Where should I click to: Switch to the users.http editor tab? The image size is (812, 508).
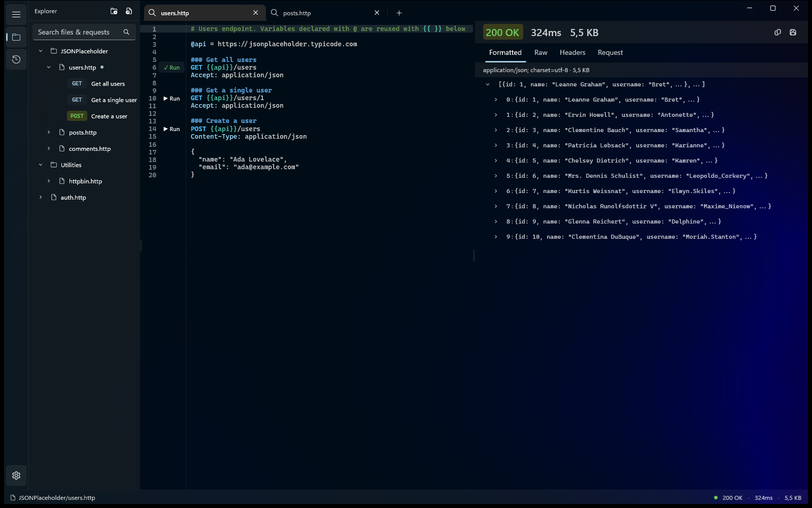pyautogui.click(x=204, y=13)
